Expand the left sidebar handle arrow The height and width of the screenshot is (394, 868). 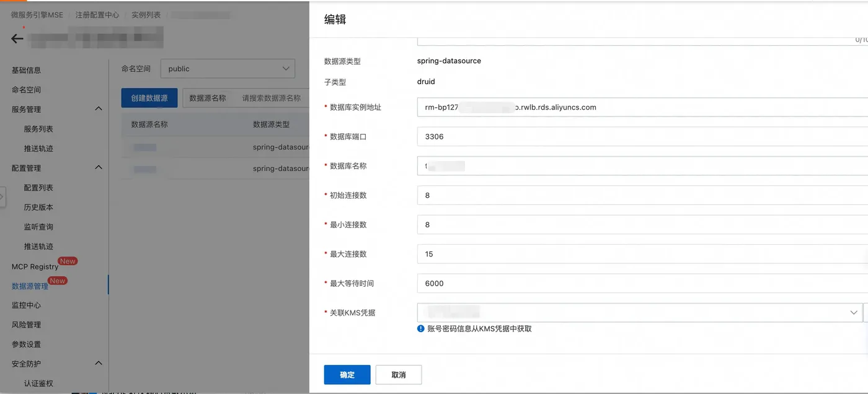[x=2, y=197]
